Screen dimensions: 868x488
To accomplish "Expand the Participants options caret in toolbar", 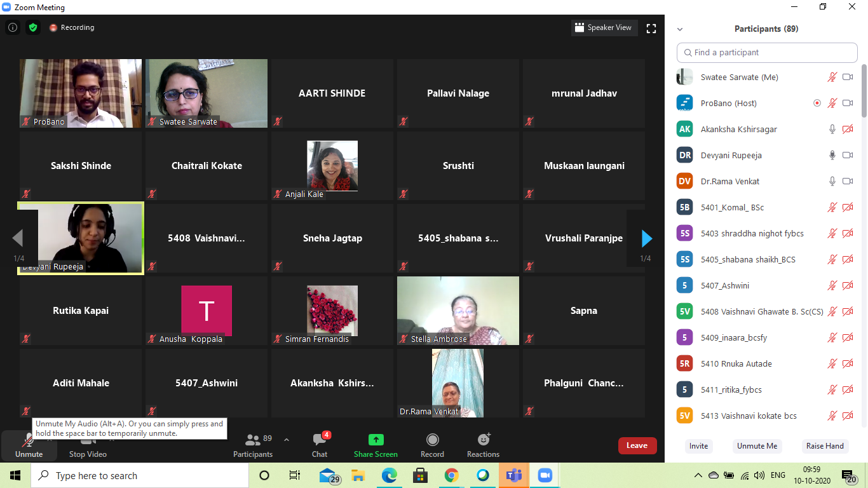I will coord(287,440).
